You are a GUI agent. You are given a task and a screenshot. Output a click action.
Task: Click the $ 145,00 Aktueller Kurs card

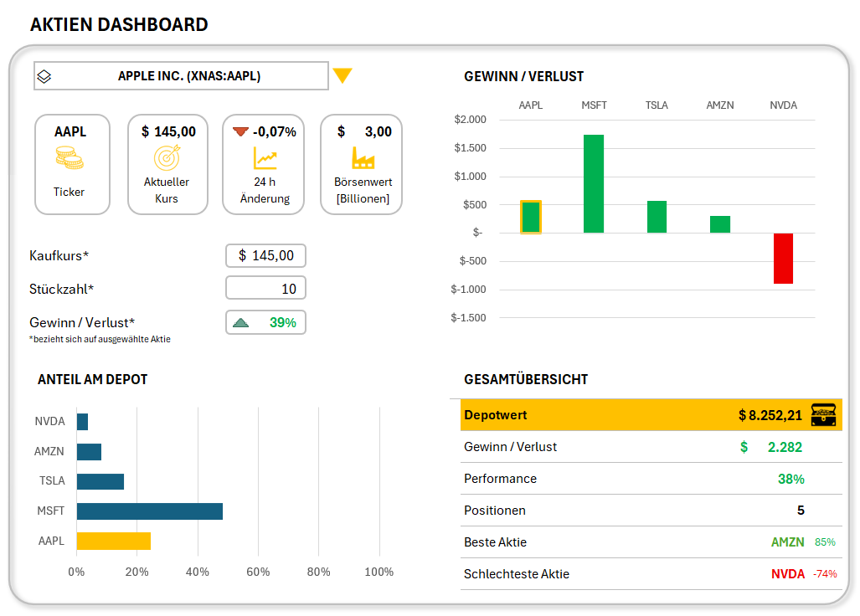click(x=167, y=164)
